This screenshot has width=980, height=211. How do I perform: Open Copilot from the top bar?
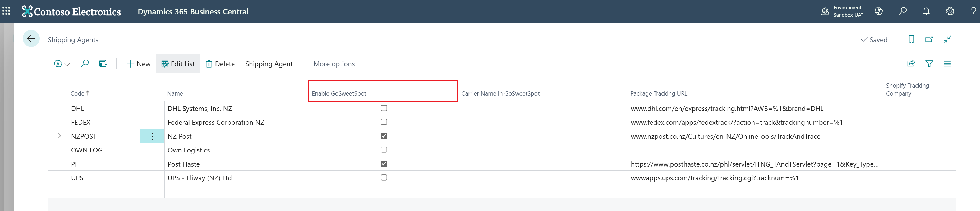pos(878,11)
